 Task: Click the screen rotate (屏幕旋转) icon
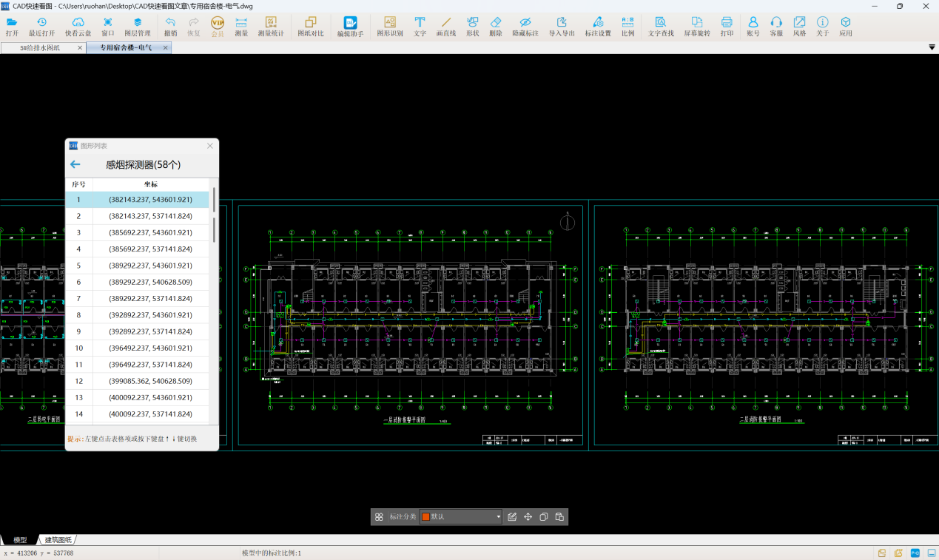coord(696,27)
